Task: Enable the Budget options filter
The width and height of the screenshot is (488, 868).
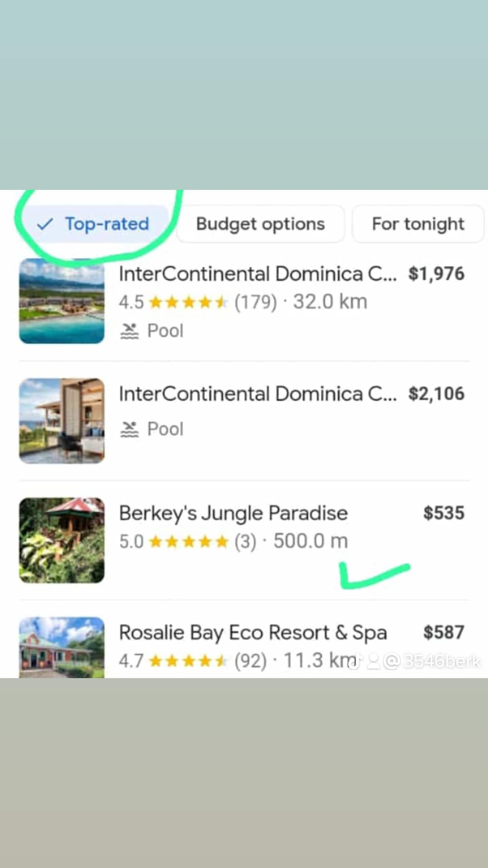Action: tap(260, 224)
